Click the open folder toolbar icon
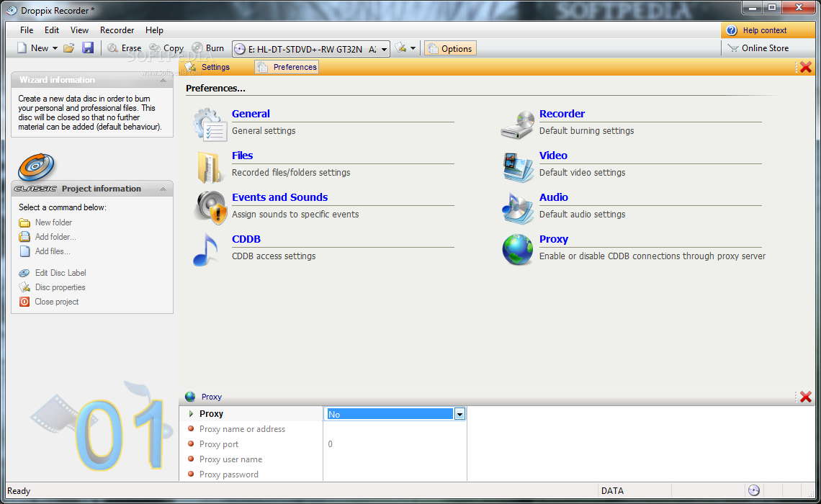This screenshot has width=821, height=504. [x=68, y=48]
